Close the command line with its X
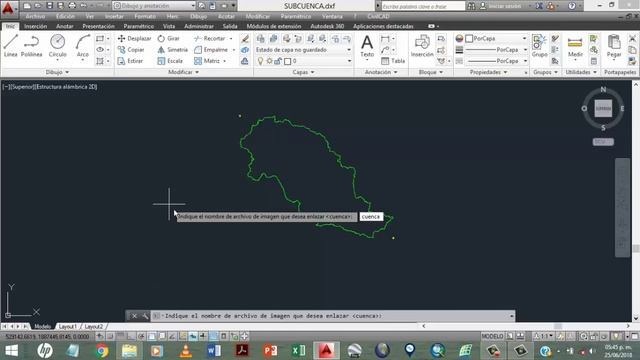This screenshot has height=360, width=640. click(134, 316)
